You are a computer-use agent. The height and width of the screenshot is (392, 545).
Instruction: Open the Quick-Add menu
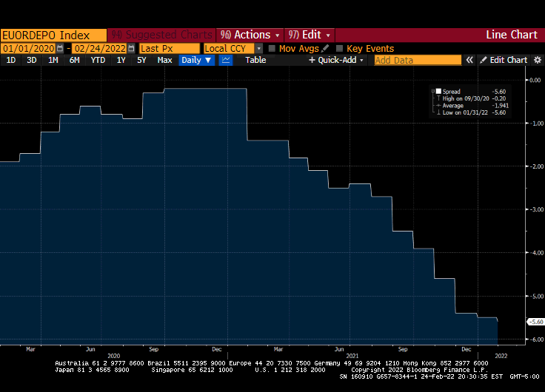337,60
